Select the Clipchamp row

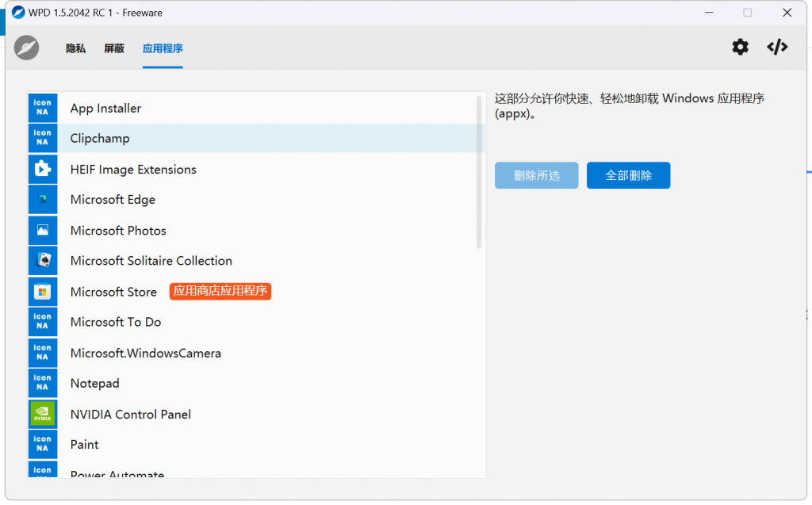256,138
